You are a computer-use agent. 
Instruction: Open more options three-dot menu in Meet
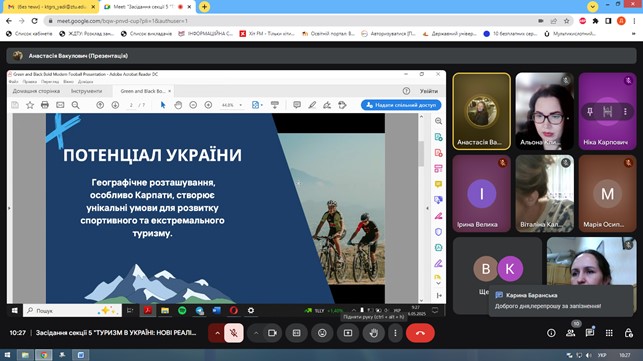[395, 333]
